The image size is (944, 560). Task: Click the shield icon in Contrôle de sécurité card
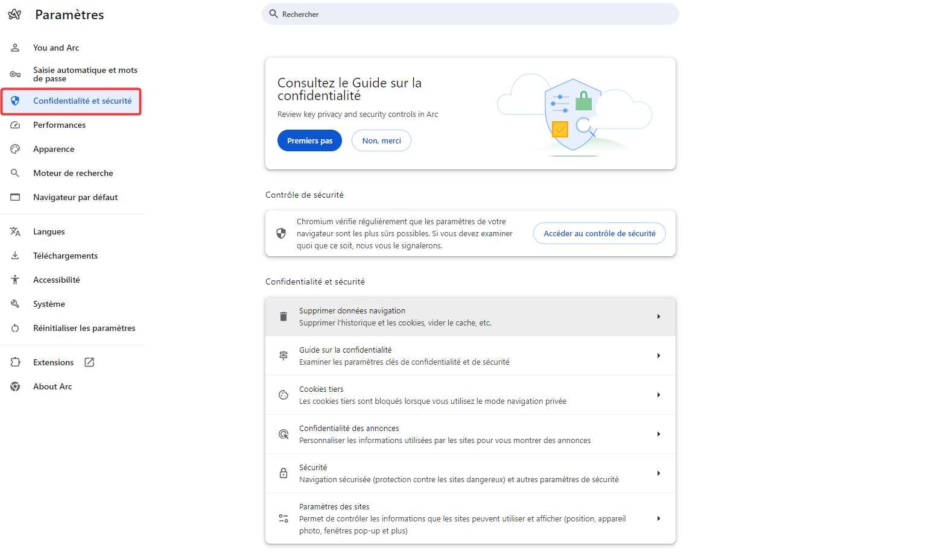[281, 233]
